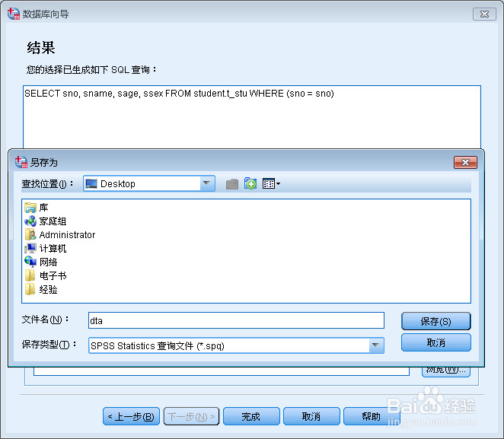Create a new folder icon
The height and width of the screenshot is (439, 504).
[x=250, y=183]
